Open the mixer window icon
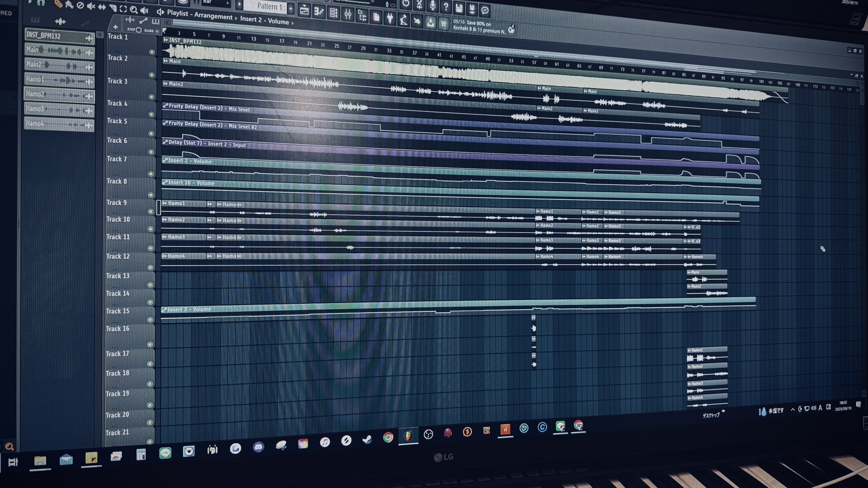 point(348,14)
